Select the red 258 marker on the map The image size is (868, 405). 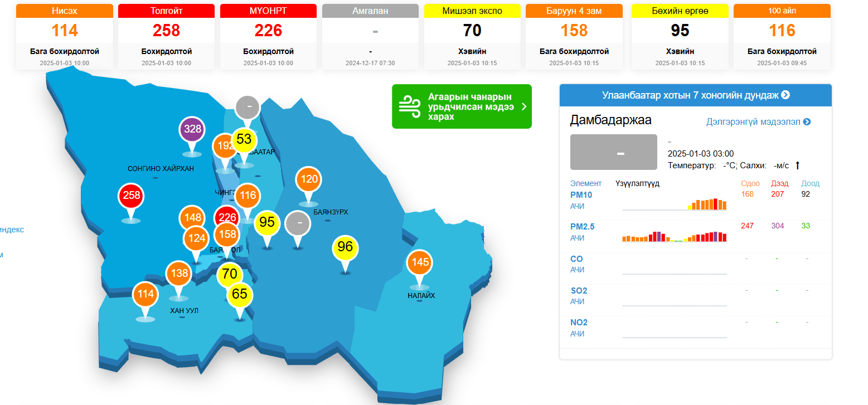point(131,196)
